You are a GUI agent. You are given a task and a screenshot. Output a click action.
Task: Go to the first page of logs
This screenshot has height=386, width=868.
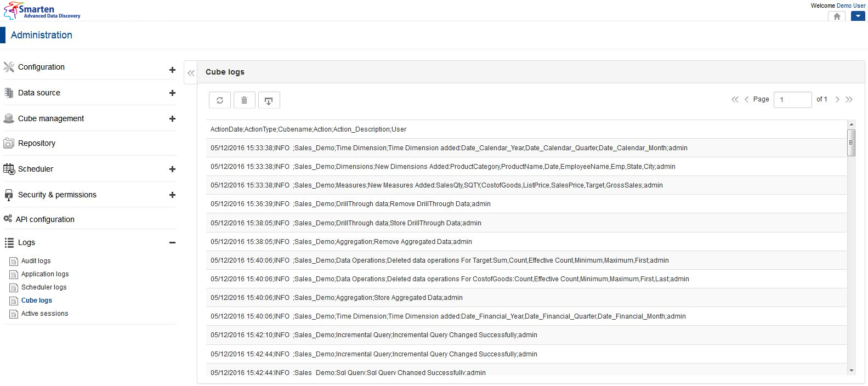(x=735, y=99)
